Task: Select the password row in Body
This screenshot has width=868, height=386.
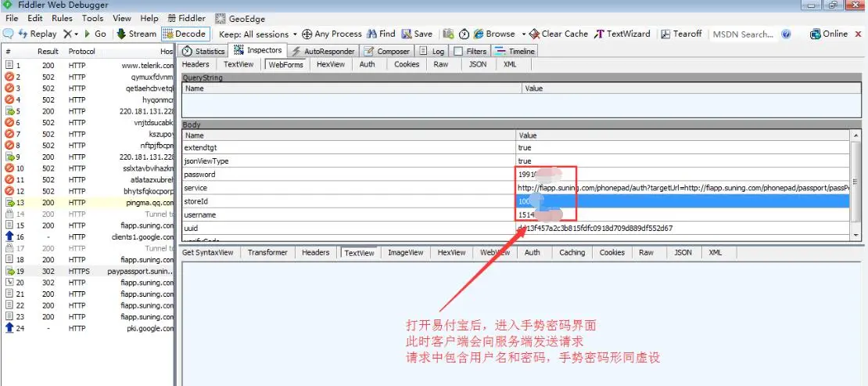Action: [x=516, y=175]
